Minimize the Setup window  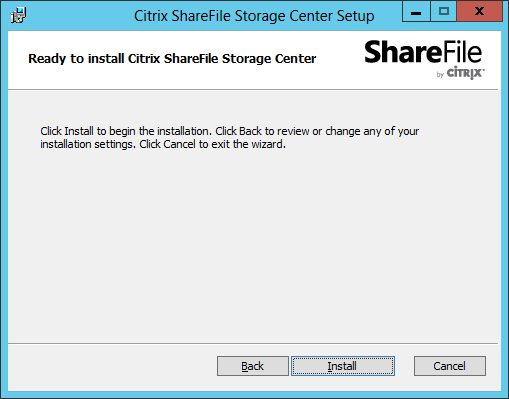tap(416, 12)
